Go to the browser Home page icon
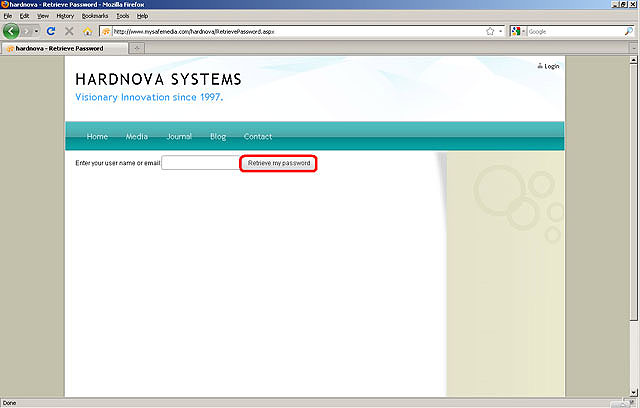Image resolution: width=640 pixels, height=408 pixels. click(x=87, y=32)
